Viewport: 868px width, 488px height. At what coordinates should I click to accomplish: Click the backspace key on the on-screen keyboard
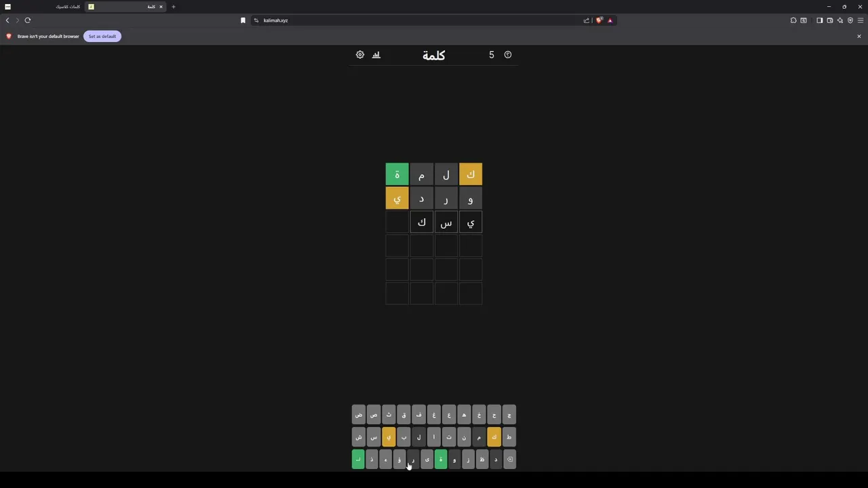coord(510,460)
